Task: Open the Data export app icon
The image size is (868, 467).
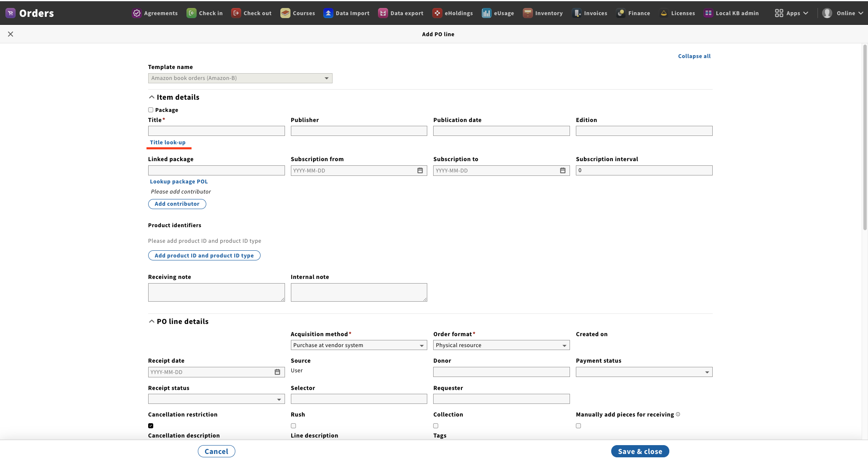Action: (383, 13)
